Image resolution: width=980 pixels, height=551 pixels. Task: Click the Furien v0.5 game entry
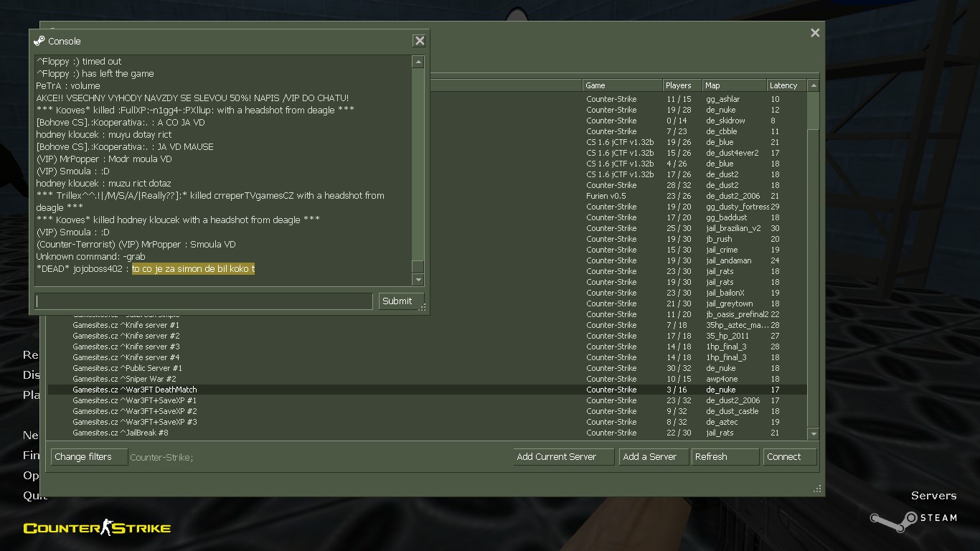coord(606,196)
